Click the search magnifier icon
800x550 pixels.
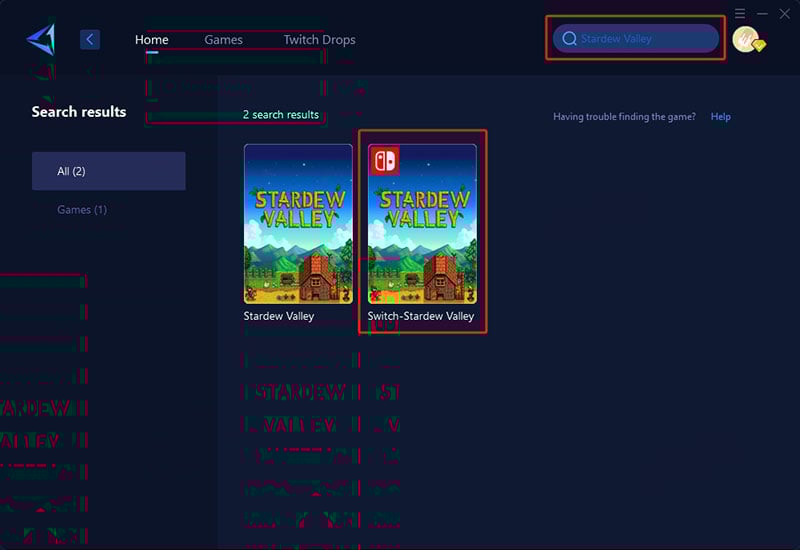(569, 38)
